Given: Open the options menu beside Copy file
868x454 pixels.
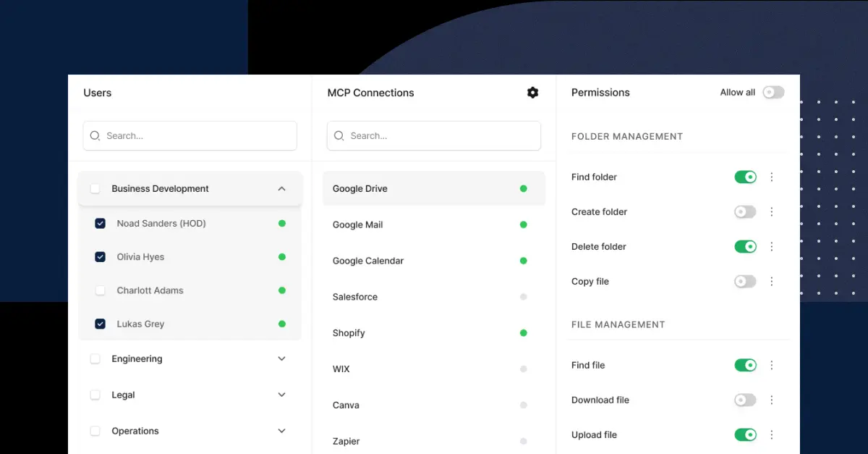Looking at the screenshot, I should pos(771,281).
